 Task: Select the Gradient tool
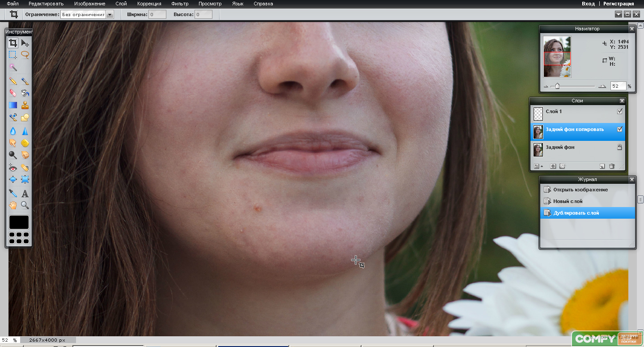pos(13,105)
